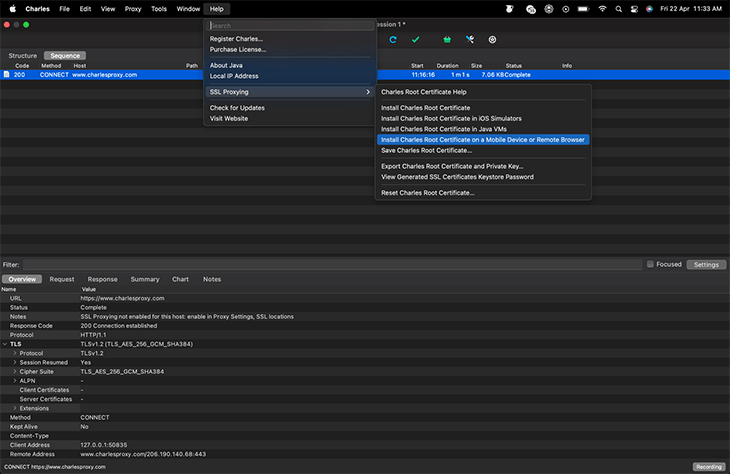Expand the ALPN tree row
730x474 pixels.
15,380
